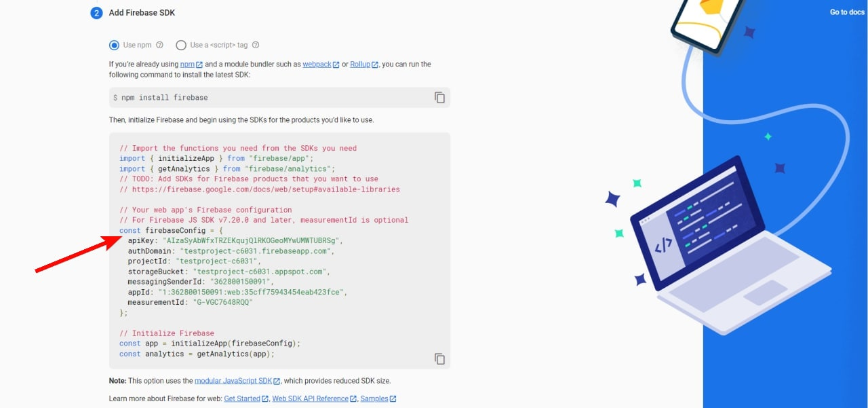This screenshot has height=408, width=868.
Task: Click the external-link icon after modular JavaScript SDK
Action: 277,382
